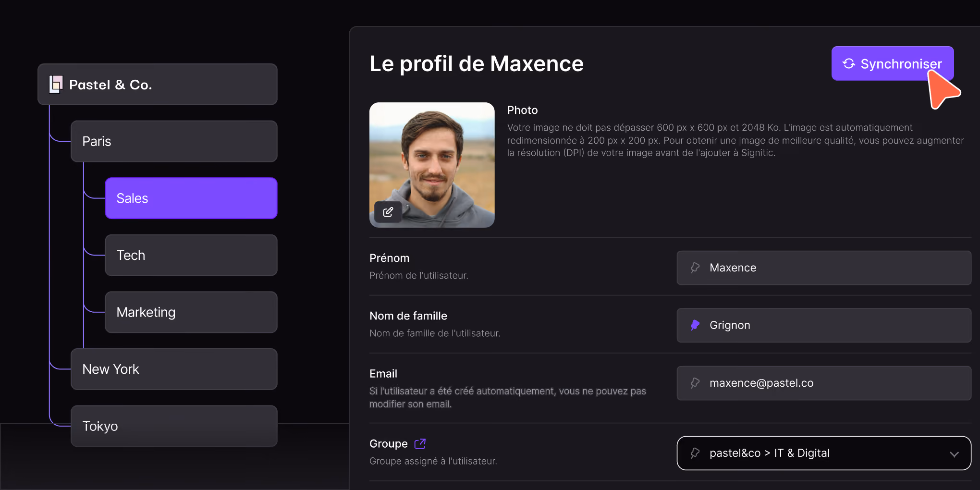Expand the Groupe dropdown chevron
This screenshot has height=490, width=980.
point(954,454)
